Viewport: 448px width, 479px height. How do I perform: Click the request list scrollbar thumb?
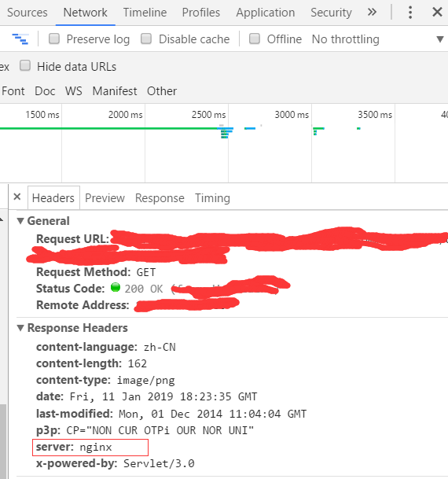coord(2,441)
